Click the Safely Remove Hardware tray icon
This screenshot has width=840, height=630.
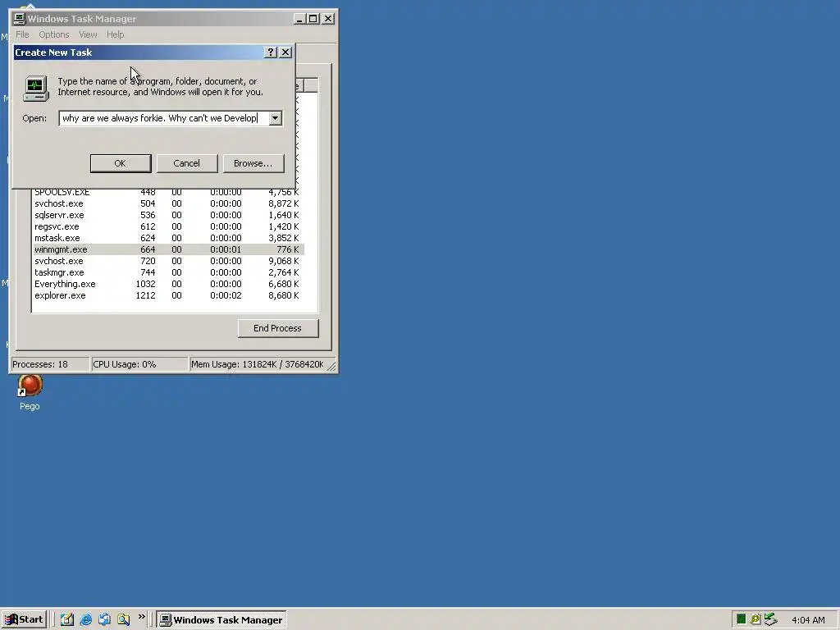click(x=770, y=619)
